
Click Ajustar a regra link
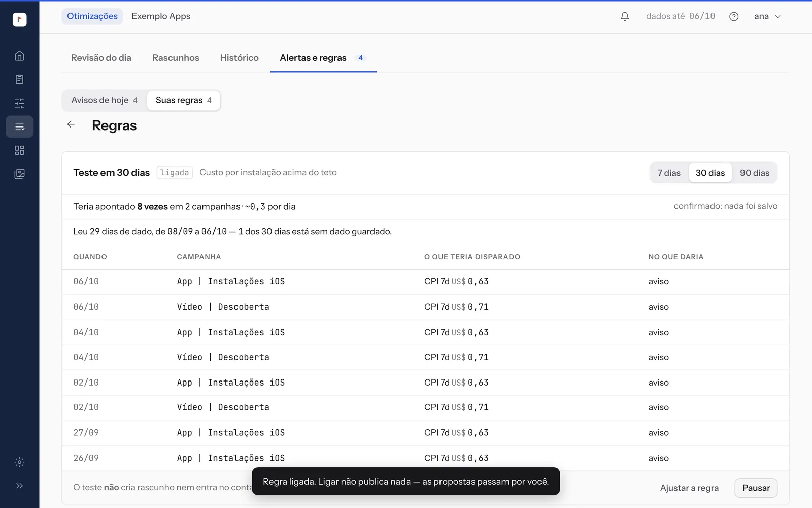coord(689,488)
